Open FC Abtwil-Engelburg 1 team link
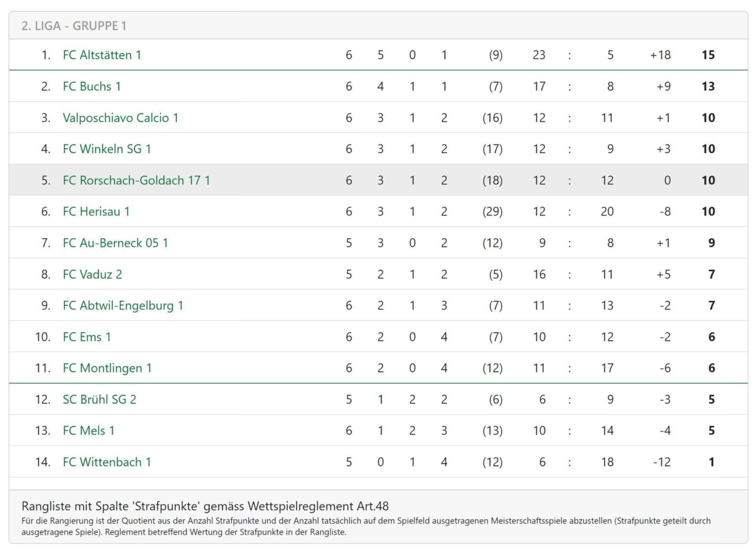Viewport: 756px width, 550px height. coord(123,305)
